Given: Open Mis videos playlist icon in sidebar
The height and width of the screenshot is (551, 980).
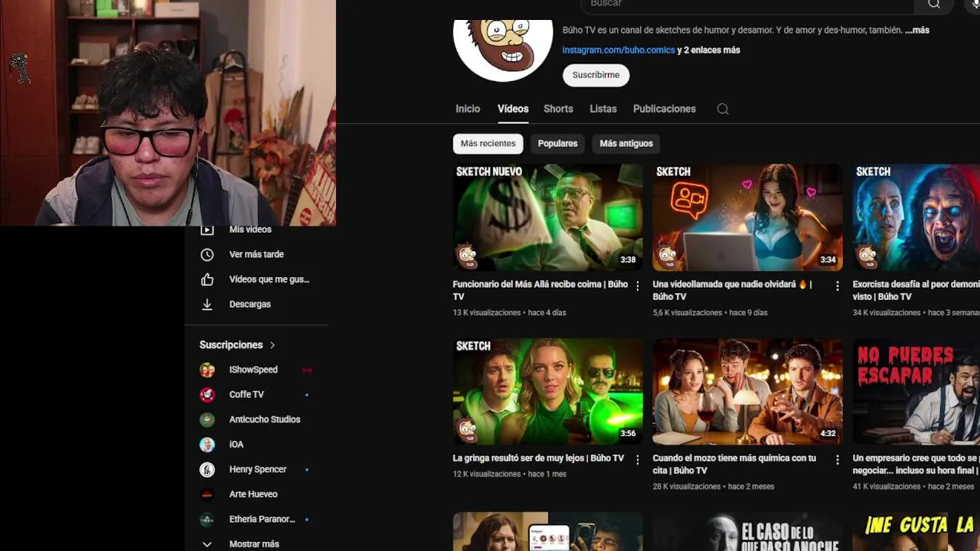Looking at the screenshot, I should [207, 230].
